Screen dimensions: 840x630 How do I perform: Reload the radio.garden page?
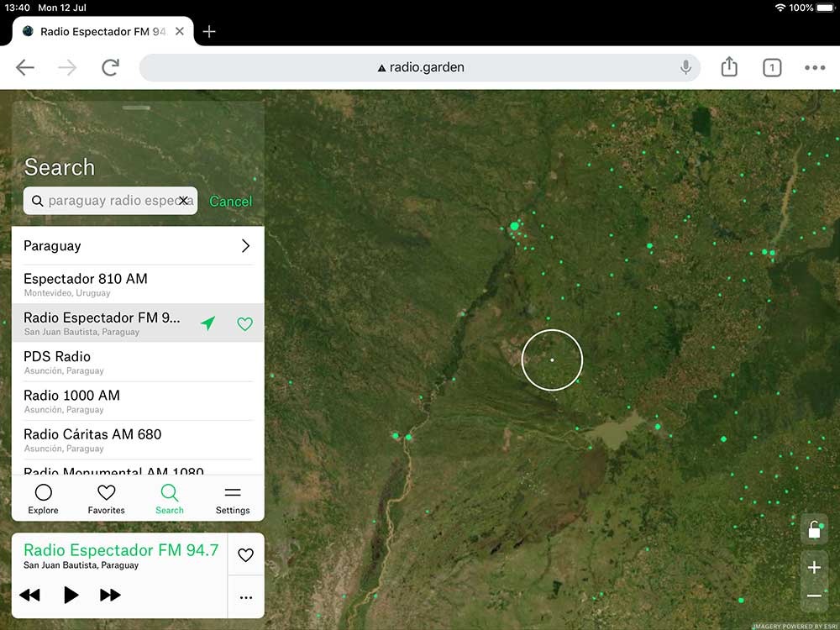[110, 67]
